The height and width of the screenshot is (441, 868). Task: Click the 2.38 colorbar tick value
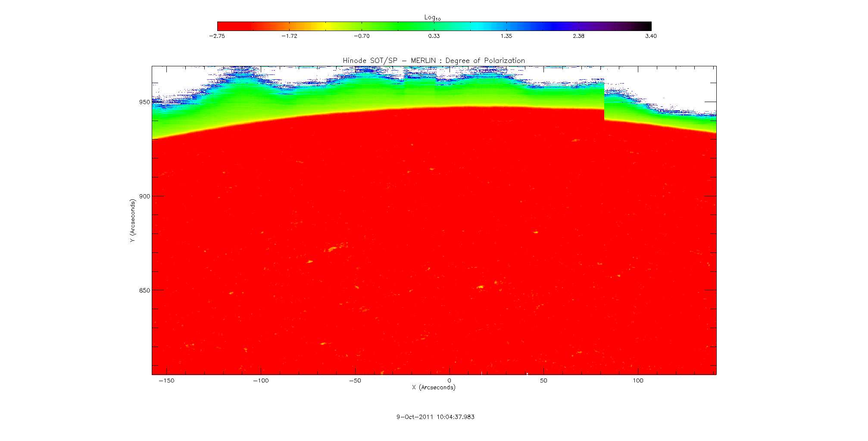coord(578,36)
